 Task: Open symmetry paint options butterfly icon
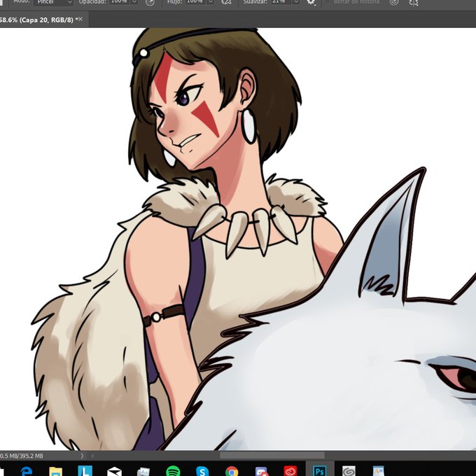414,2
